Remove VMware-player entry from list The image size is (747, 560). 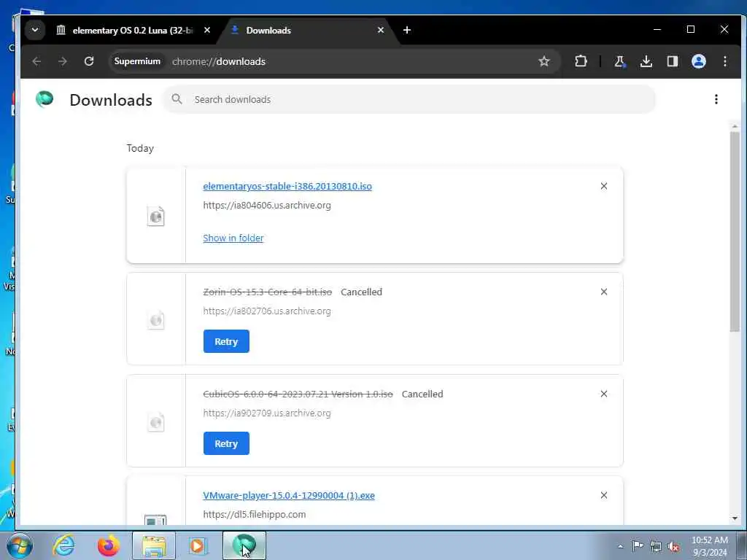[603, 495]
